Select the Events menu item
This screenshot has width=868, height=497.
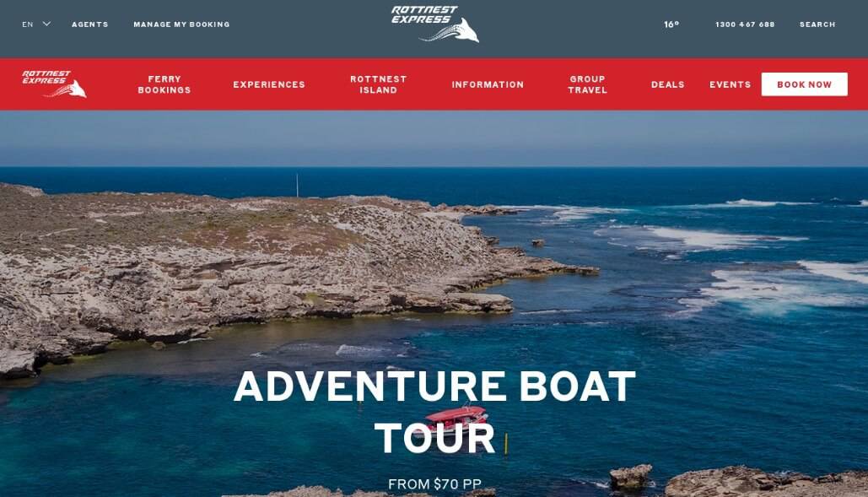point(731,84)
